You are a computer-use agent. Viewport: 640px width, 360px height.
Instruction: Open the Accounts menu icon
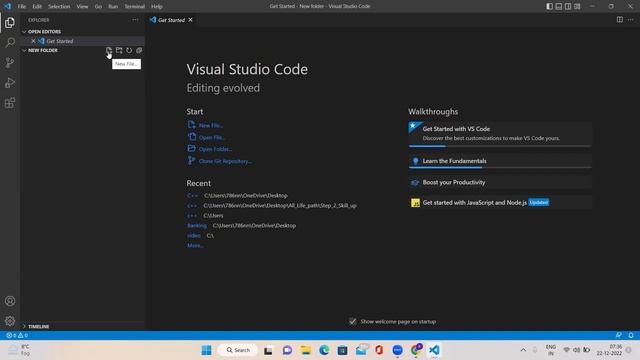coord(10,301)
